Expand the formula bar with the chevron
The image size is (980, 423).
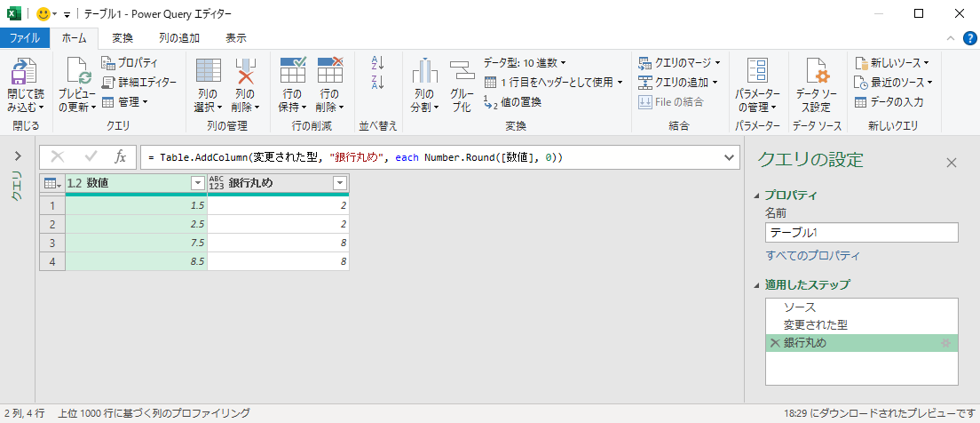point(728,157)
